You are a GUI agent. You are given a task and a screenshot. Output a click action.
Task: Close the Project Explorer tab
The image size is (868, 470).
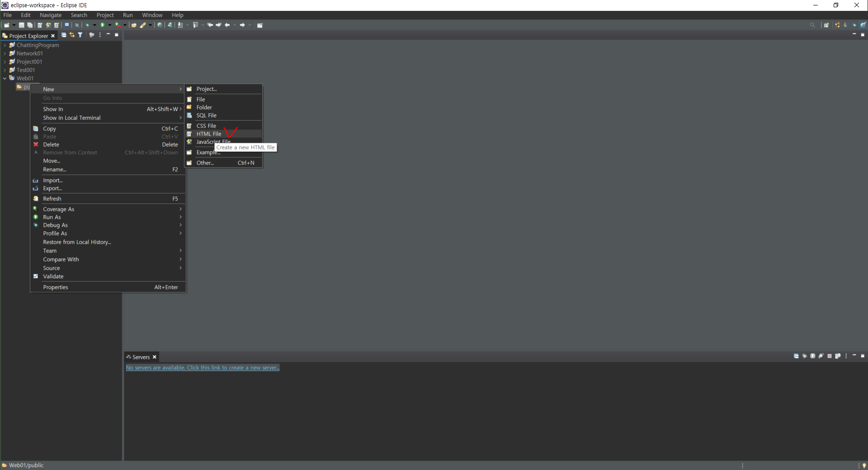click(53, 36)
